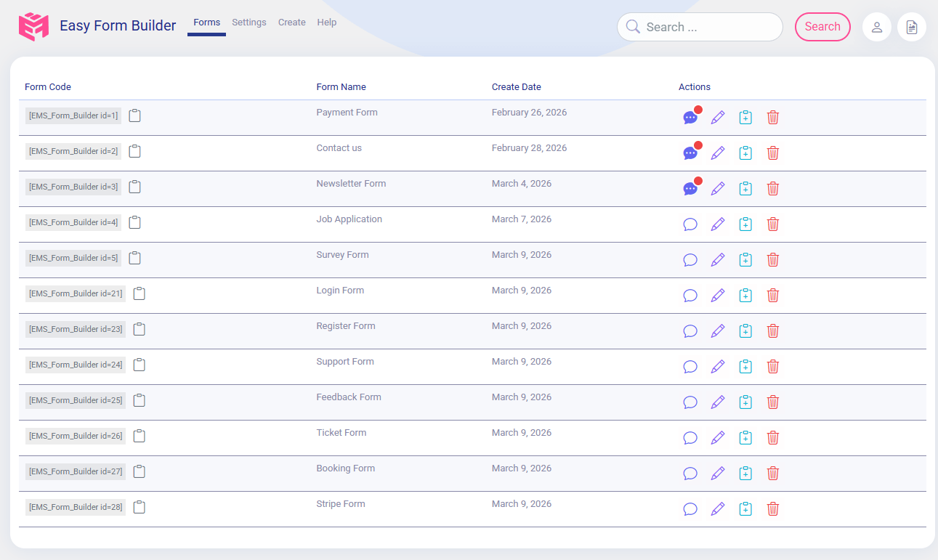The height and width of the screenshot is (560, 938).
Task: Open the document icon in the header
Action: point(911,26)
